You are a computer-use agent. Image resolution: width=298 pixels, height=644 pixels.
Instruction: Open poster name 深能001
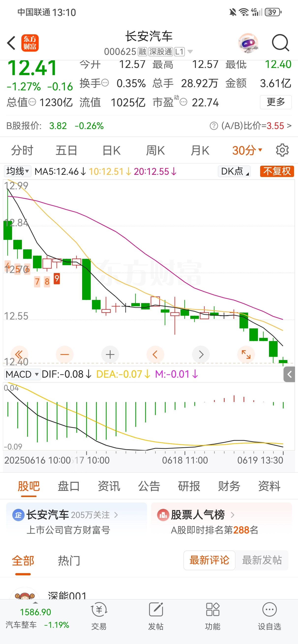67,596
